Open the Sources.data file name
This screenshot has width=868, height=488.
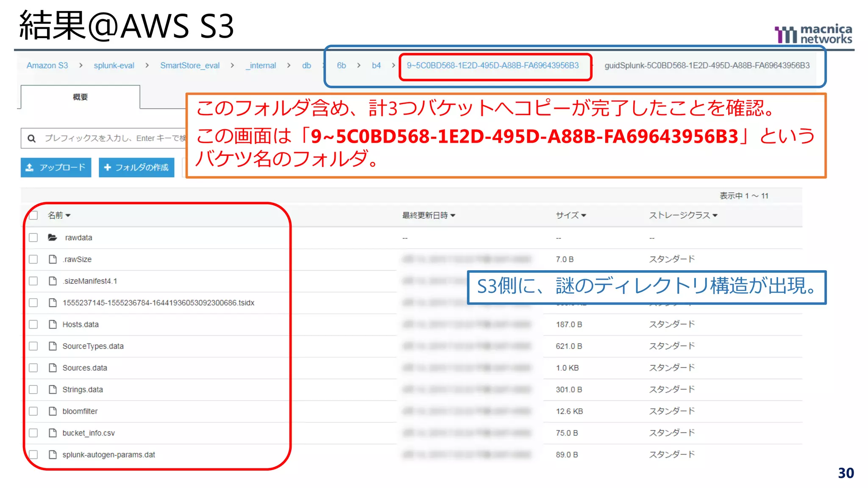coord(85,368)
